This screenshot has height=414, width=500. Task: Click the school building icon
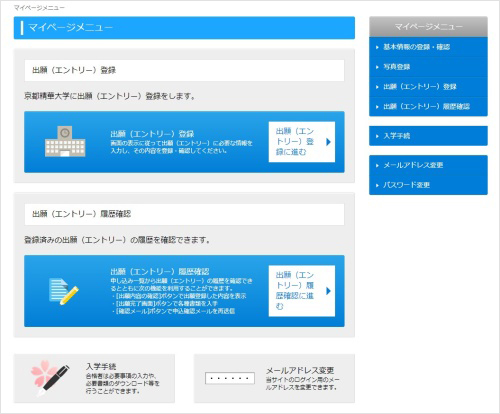[x=65, y=141]
